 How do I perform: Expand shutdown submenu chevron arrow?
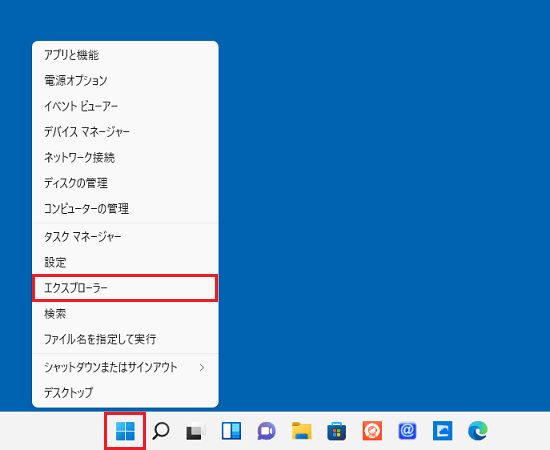pos(202,368)
